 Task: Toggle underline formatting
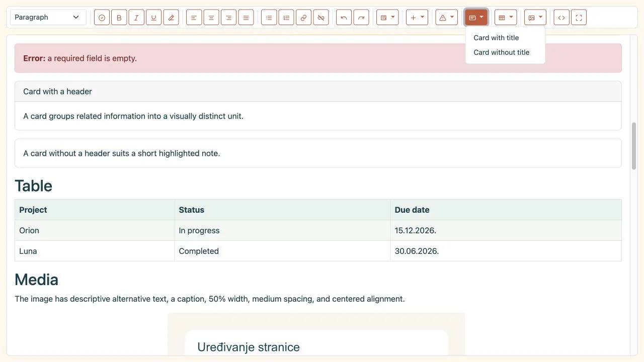click(154, 18)
